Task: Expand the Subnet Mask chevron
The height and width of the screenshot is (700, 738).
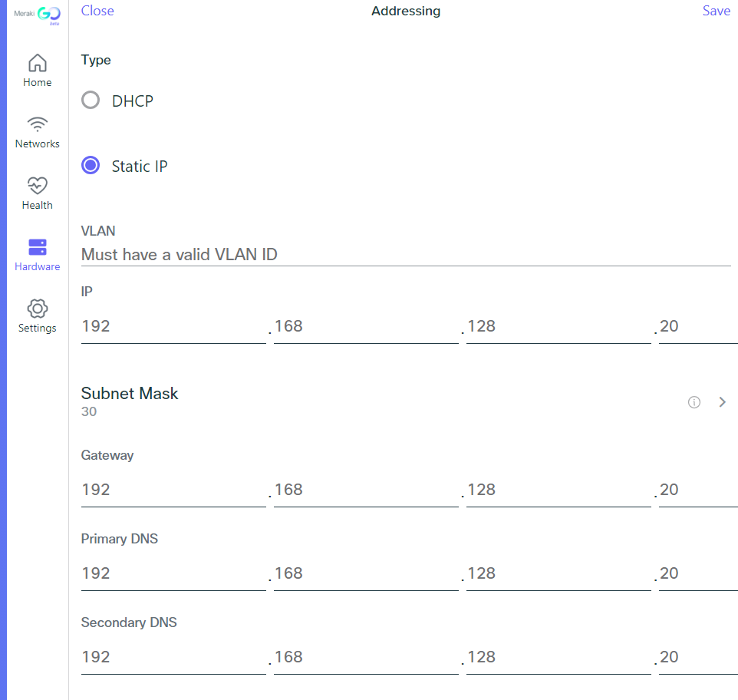Action: coord(722,402)
